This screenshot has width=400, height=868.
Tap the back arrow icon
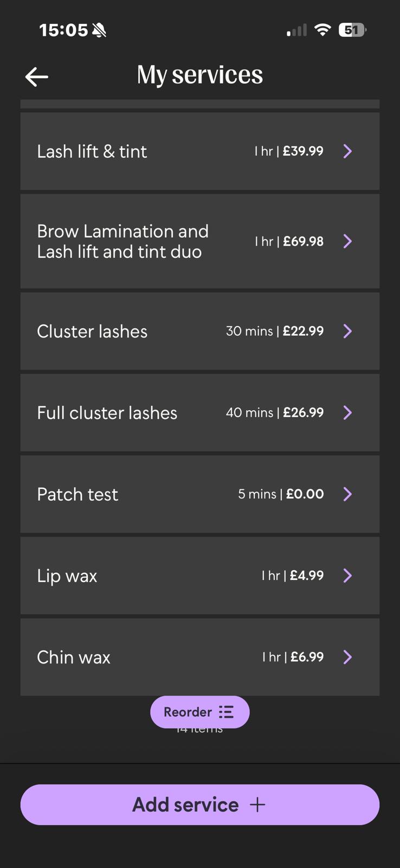(x=37, y=76)
